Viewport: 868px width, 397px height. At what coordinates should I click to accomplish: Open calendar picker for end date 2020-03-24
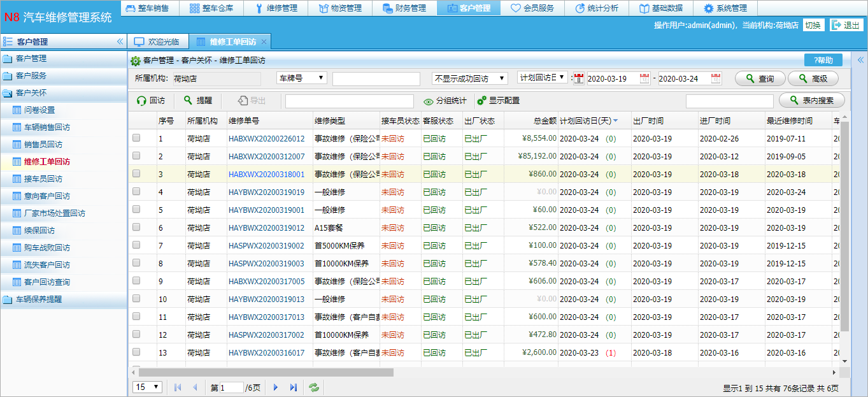[716, 78]
